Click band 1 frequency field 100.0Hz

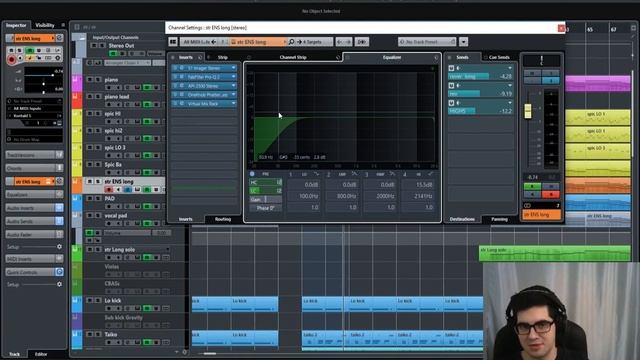point(304,196)
